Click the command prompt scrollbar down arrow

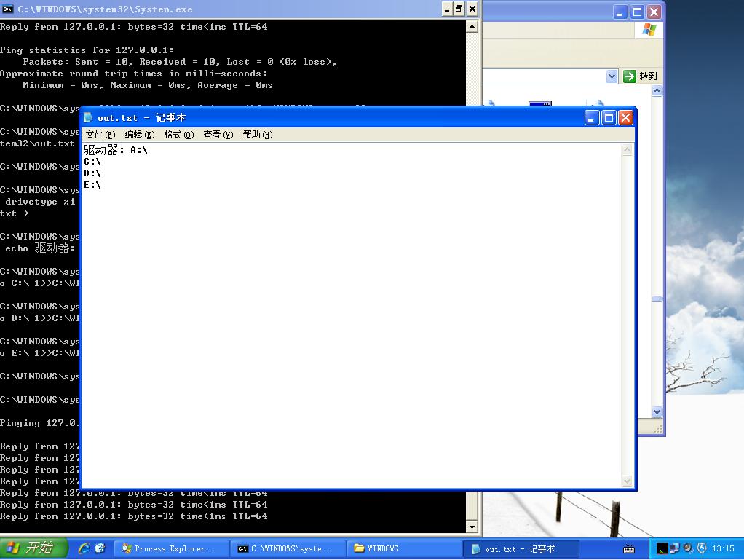point(472,527)
